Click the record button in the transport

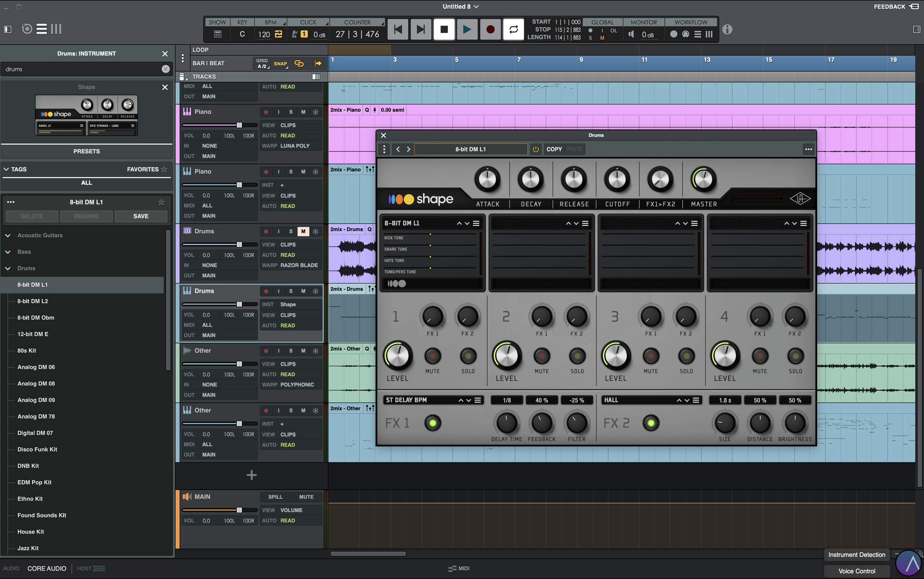click(490, 29)
